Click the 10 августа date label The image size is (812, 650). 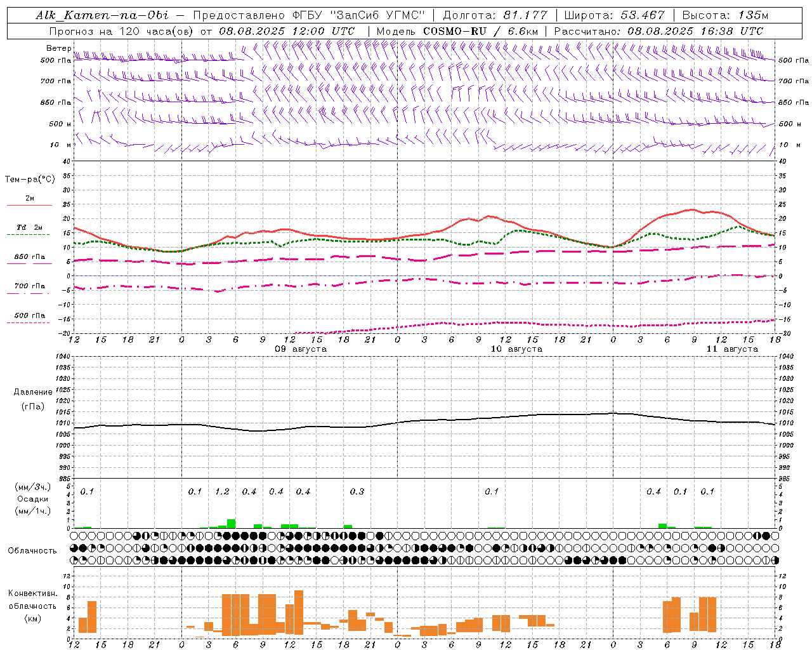click(516, 349)
